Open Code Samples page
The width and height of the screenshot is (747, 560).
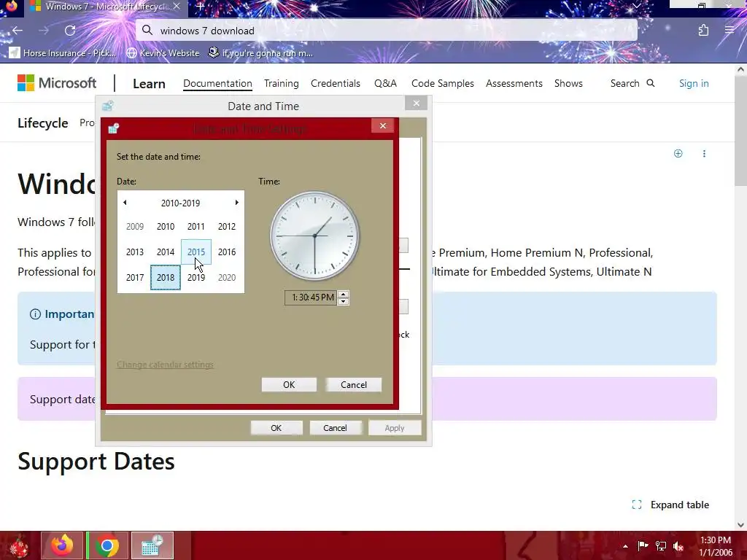point(443,83)
